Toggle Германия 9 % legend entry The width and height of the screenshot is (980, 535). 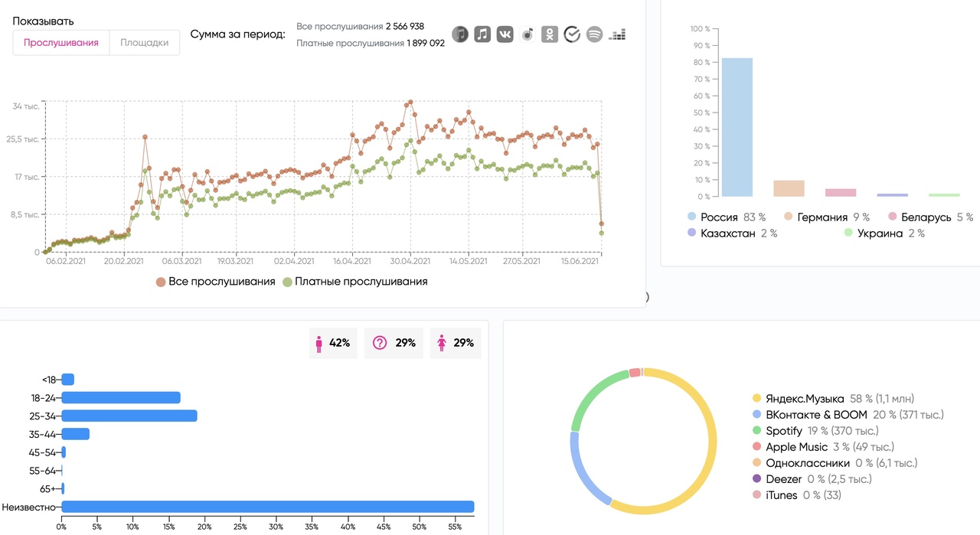(827, 217)
